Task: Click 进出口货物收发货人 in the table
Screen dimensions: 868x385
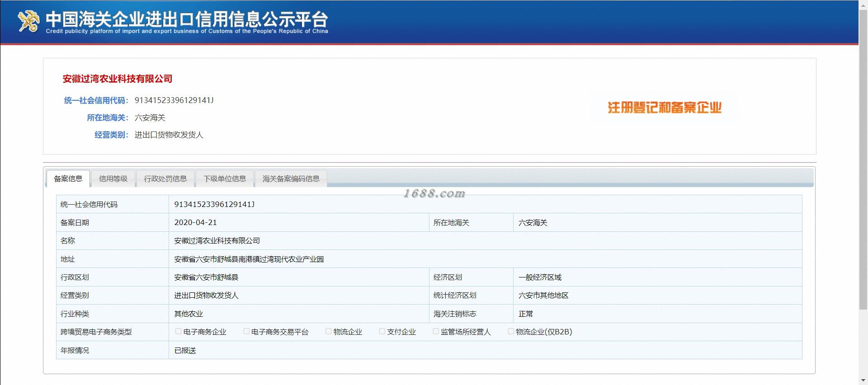Action: tap(207, 295)
